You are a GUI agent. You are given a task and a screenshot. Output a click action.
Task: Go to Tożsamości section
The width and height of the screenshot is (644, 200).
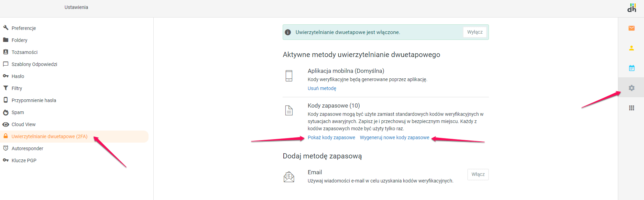click(x=25, y=52)
